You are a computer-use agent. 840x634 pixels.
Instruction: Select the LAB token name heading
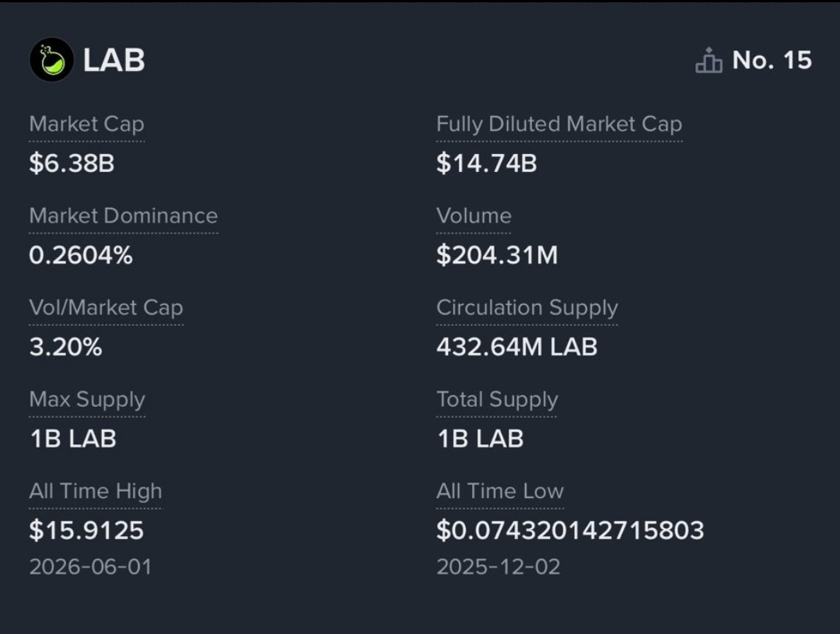point(114,60)
